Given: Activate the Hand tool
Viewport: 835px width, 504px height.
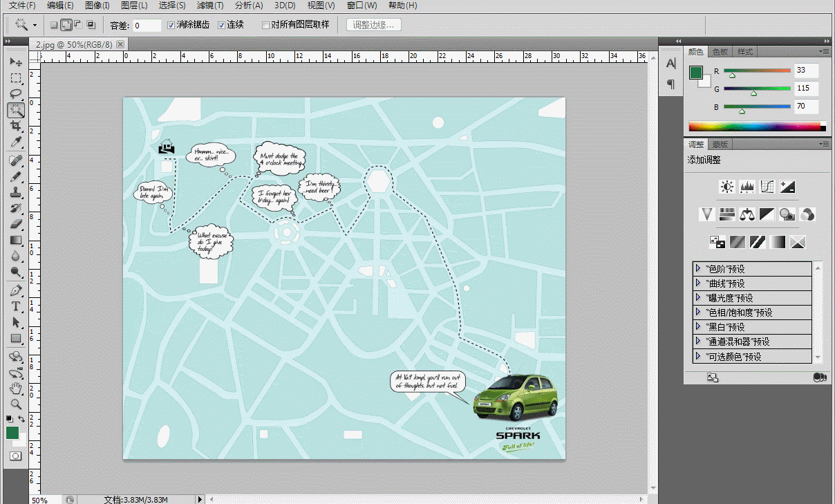Looking at the screenshot, I should [x=15, y=389].
